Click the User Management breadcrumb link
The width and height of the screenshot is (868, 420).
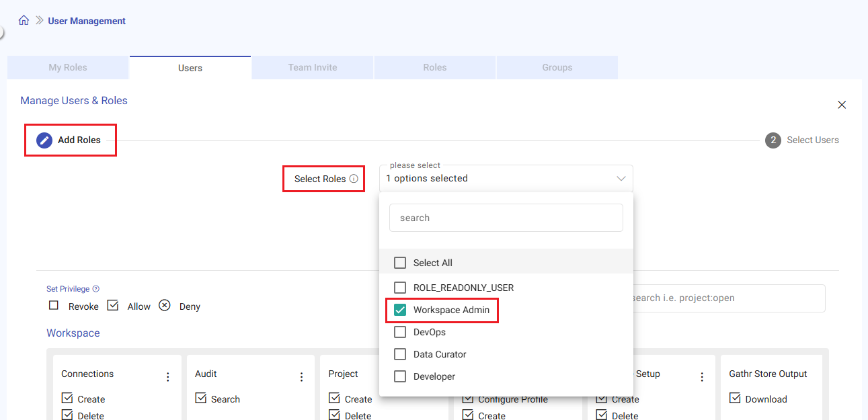(x=87, y=21)
